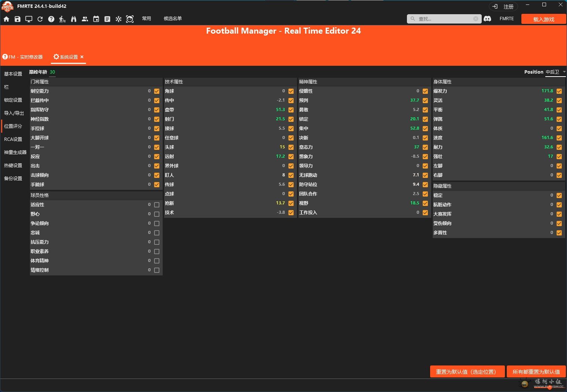Click the 技术 value -3.8

(x=281, y=212)
